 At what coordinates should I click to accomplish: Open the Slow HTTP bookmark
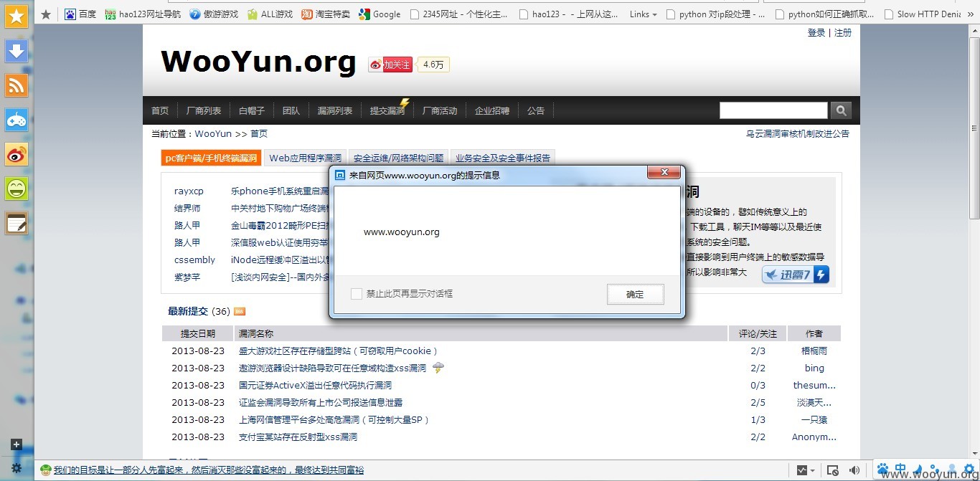[x=922, y=14]
